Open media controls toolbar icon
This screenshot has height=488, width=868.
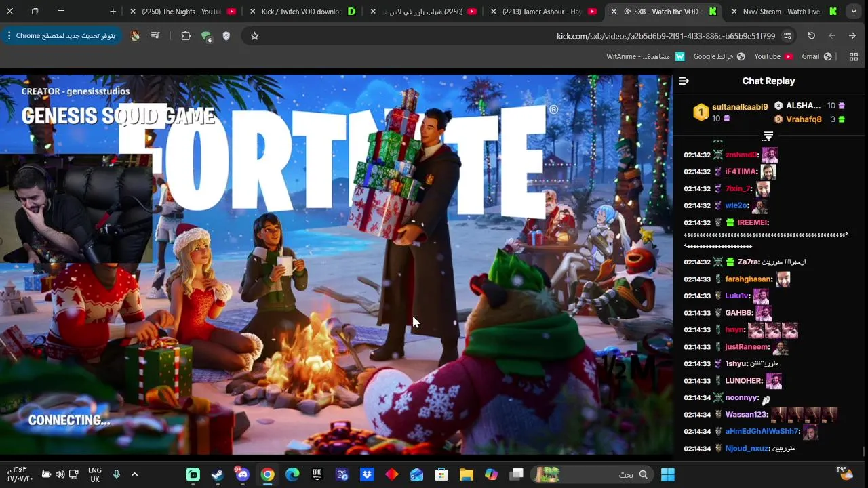[155, 36]
